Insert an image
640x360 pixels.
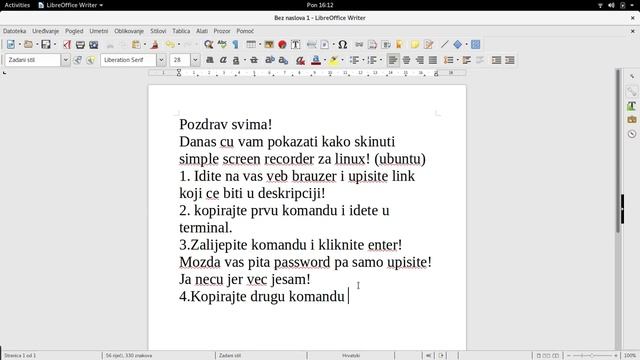click(x=269, y=44)
